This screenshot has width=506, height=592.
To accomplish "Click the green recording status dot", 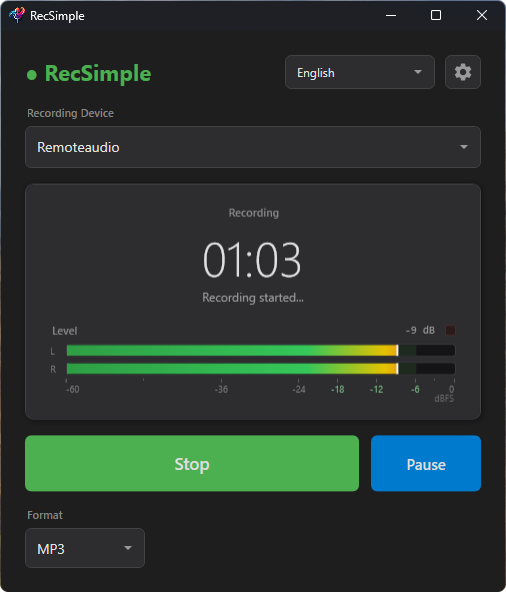I will [x=32, y=75].
